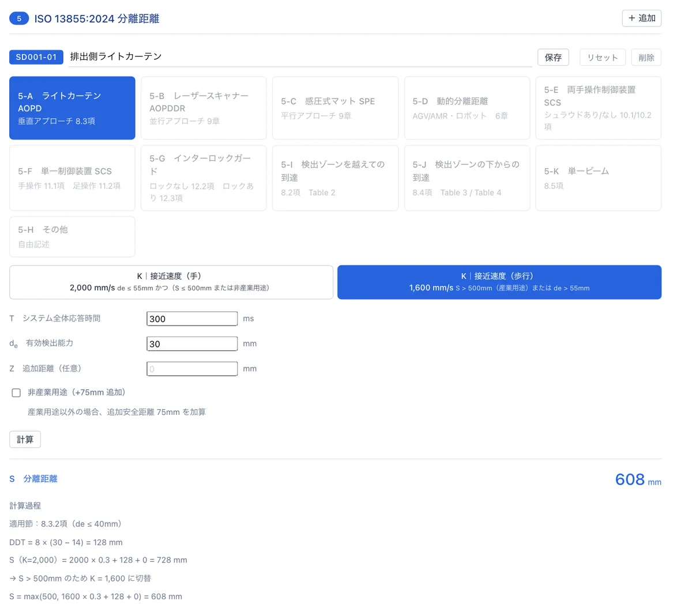Select 5-F 単一制御装置 SCS card
Viewport: 692px width, 616px height.
[72, 178]
